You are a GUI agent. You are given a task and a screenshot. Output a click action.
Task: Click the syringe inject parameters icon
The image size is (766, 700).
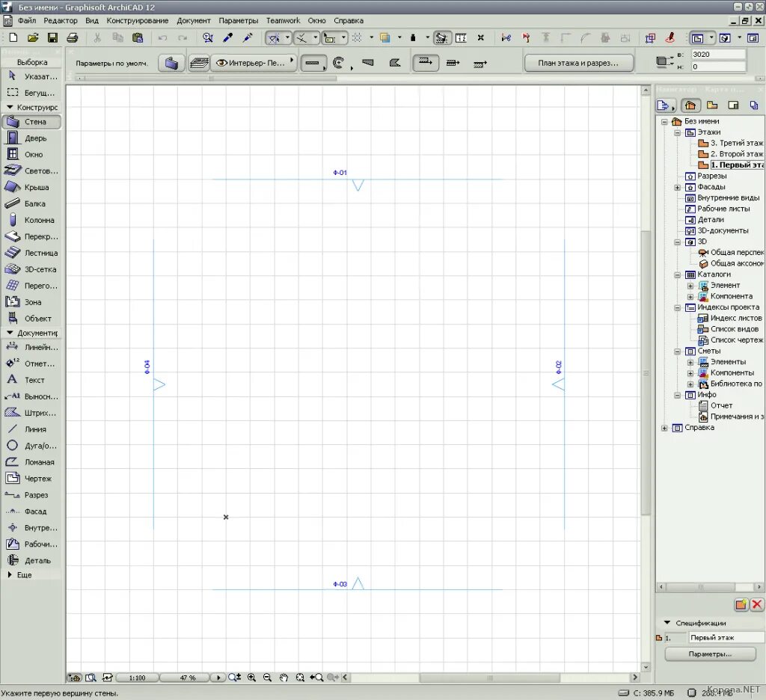[x=248, y=37]
